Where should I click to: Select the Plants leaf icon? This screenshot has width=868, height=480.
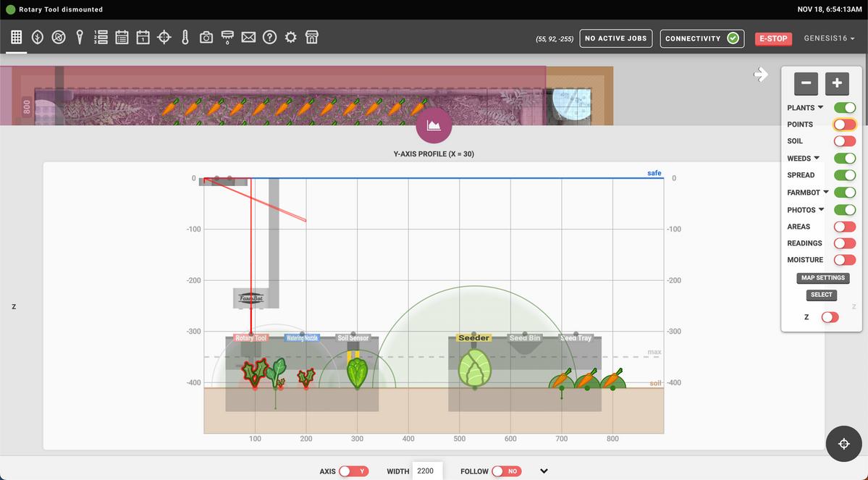click(37, 36)
